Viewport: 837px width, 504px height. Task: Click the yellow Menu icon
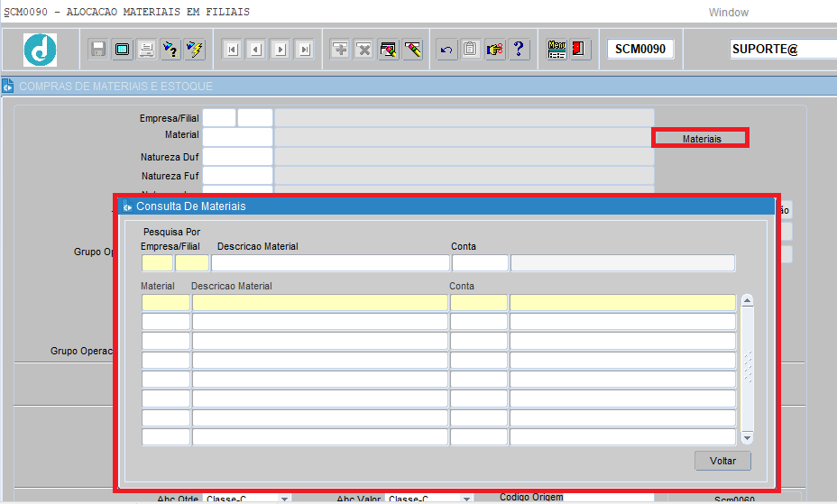(556, 50)
